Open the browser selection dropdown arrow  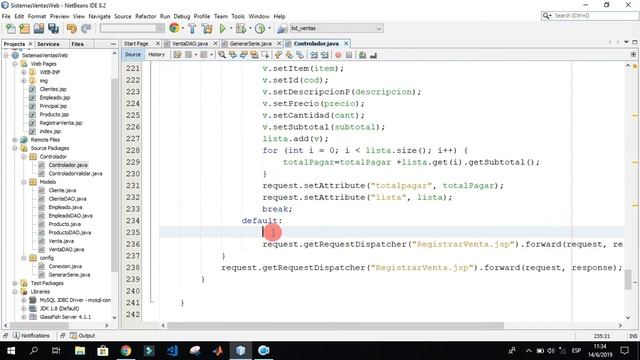point(183,29)
